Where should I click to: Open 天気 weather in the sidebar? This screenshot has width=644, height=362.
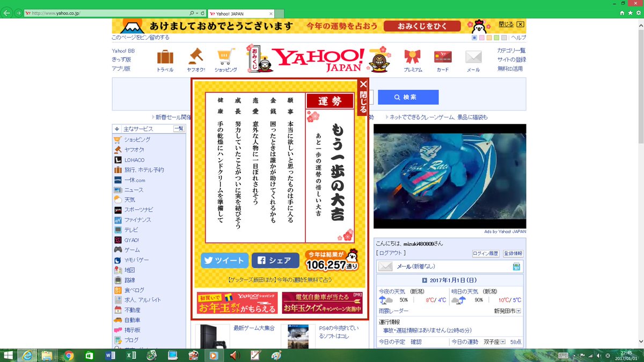click(130, 200)
